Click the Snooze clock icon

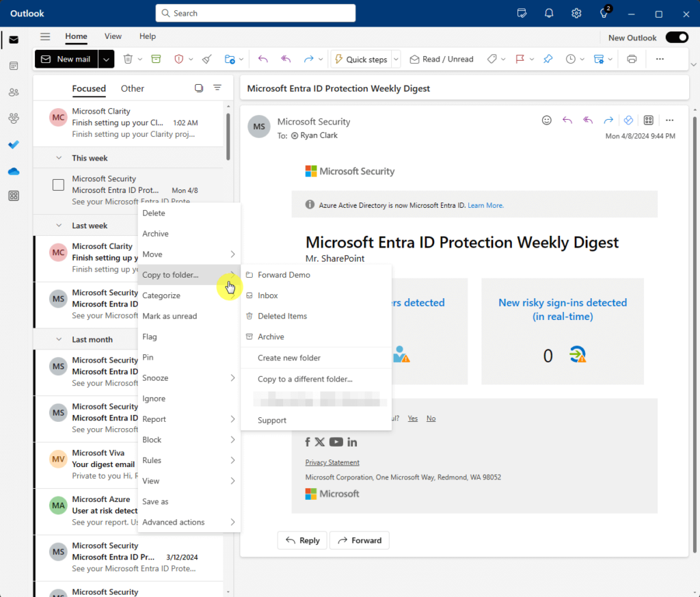[571, 59]
